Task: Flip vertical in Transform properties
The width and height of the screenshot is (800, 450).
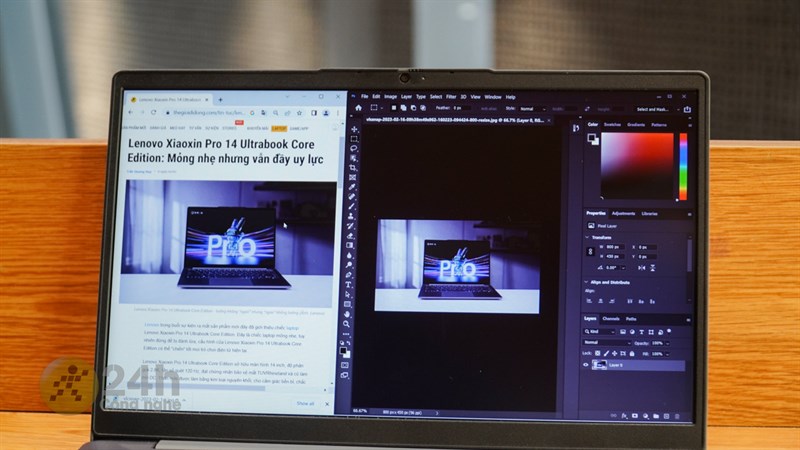Action: pos(653,267)
